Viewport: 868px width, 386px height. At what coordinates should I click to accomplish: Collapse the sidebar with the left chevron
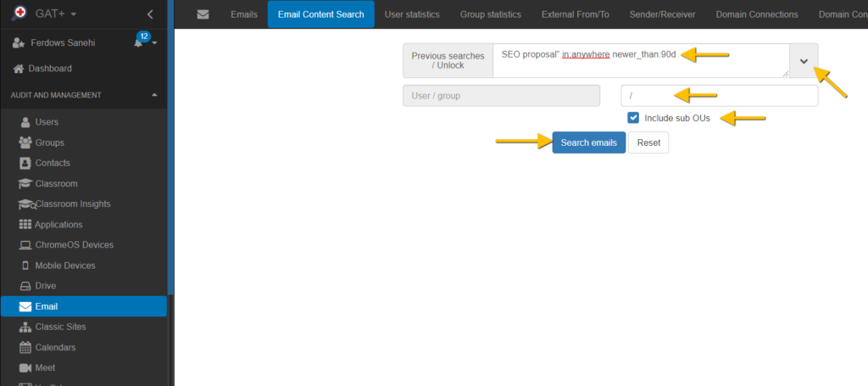[150, 14]
